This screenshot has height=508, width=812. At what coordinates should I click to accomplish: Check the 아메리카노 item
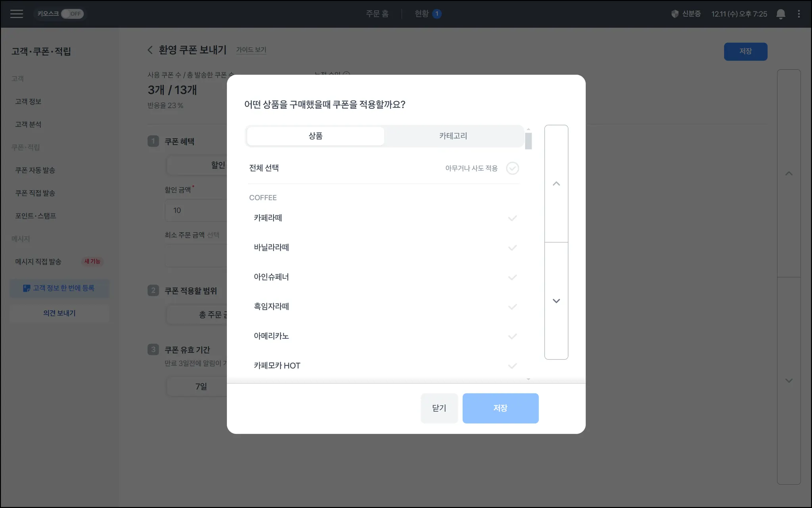click(x=512, y=336)
